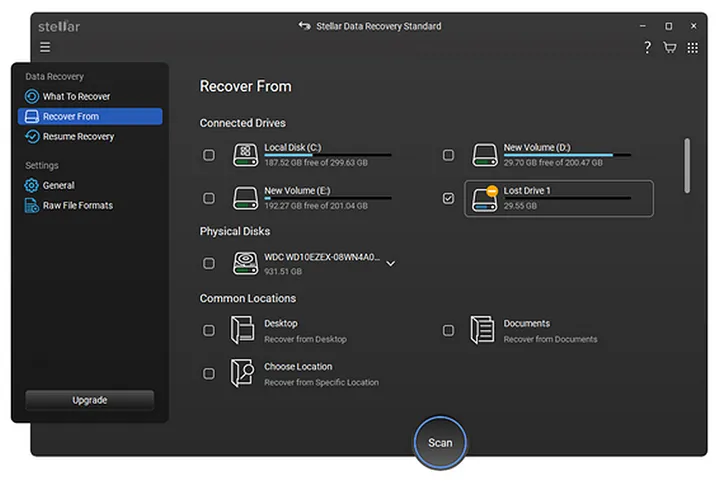Image resolution: width=720 pixels, height=481 pixels.
Task: Click the Choose Location icon
Action: tap(243, 373)
